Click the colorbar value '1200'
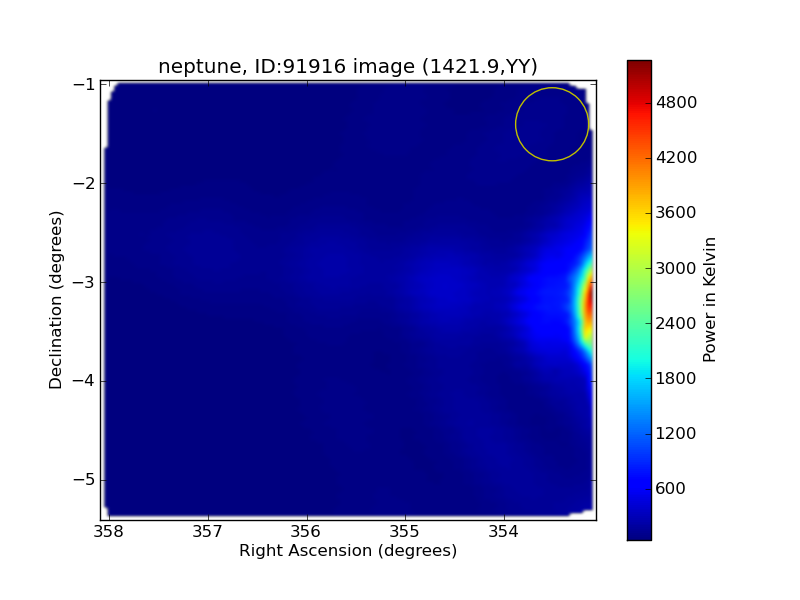Image resolution: width=800 pixels, height=600 pixels. pyautogui.click(x=676, y=434)
